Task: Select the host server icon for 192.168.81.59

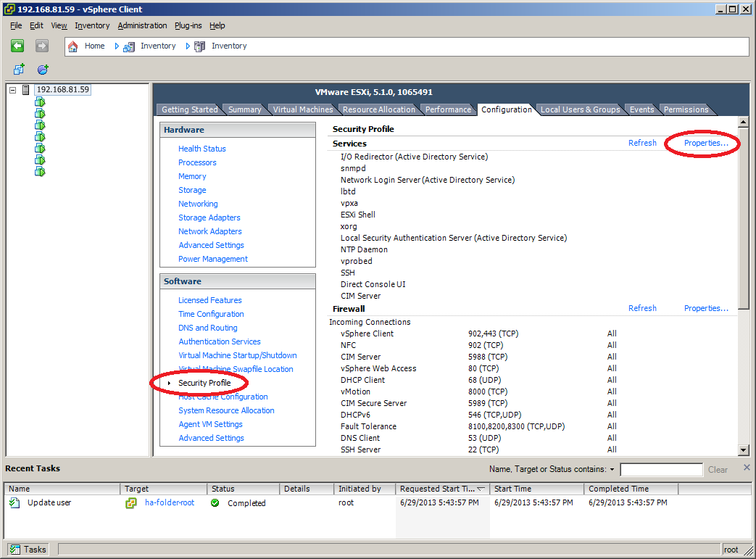Action: tap(26, 90)
